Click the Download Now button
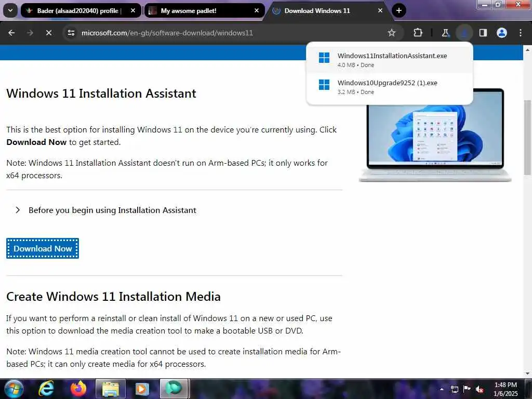Image resolution: width=532 pixels, height=399 pixels. click(43, 248)
